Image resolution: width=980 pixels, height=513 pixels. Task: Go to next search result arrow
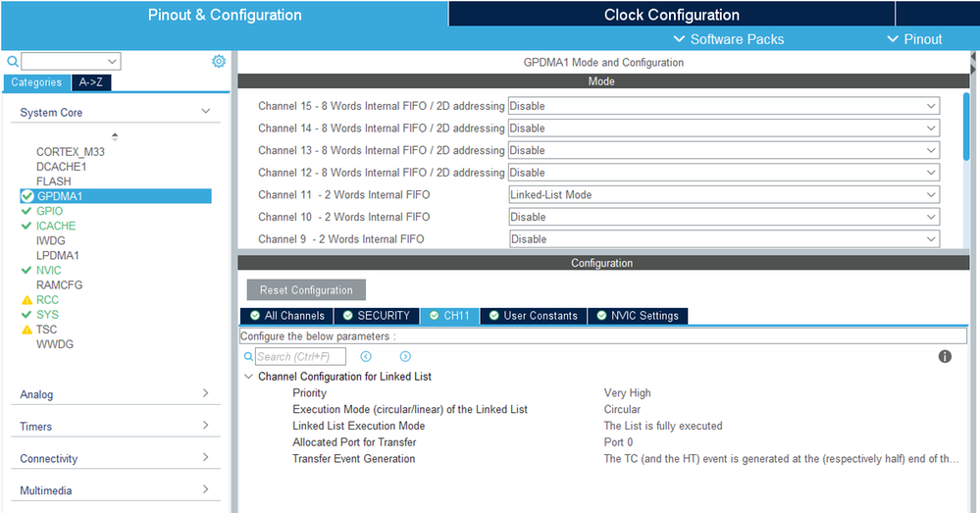(x=405, y=356)
